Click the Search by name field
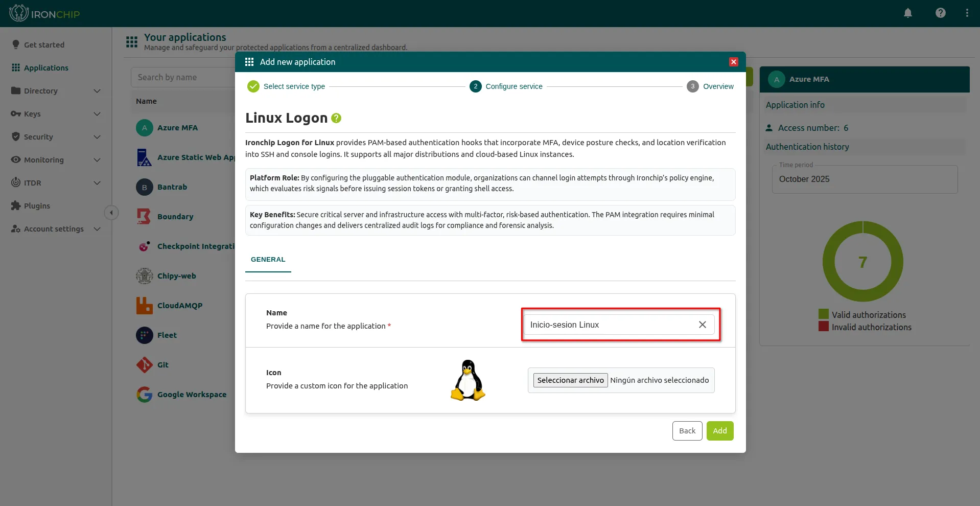The height and width of the screenshot is (506, 980). pos(183,77)
